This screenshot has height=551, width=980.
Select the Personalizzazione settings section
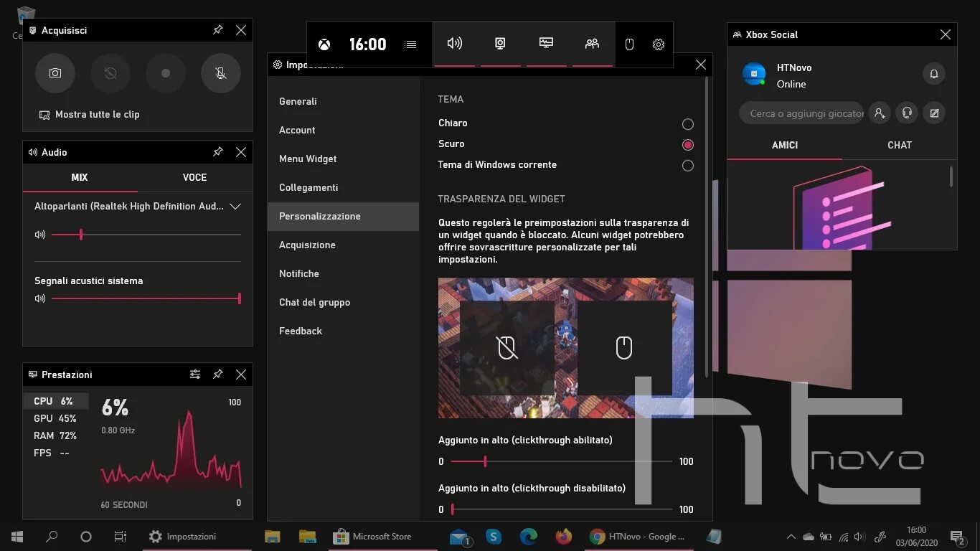tap(343, 216)
